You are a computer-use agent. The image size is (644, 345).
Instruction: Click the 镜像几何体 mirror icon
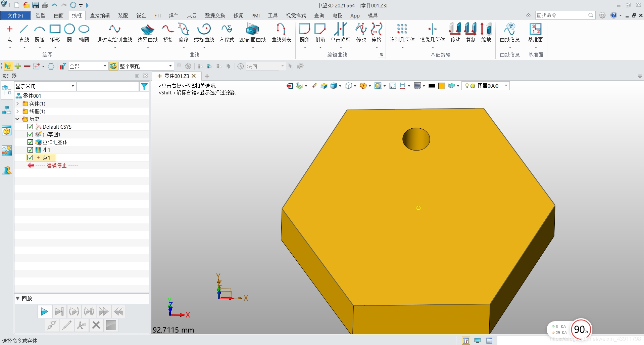coord(433,29)
